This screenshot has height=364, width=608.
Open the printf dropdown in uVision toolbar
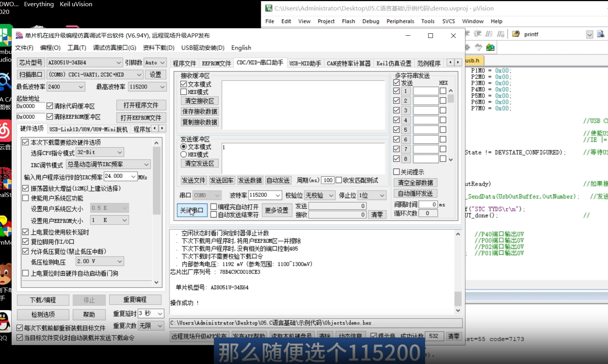589,34
